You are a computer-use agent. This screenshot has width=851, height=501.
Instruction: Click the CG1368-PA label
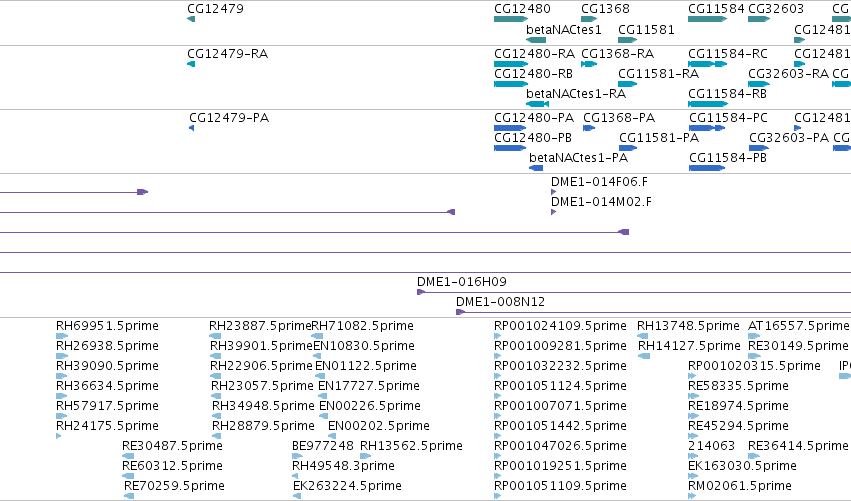pyautogui.click(x=619, y=118)
